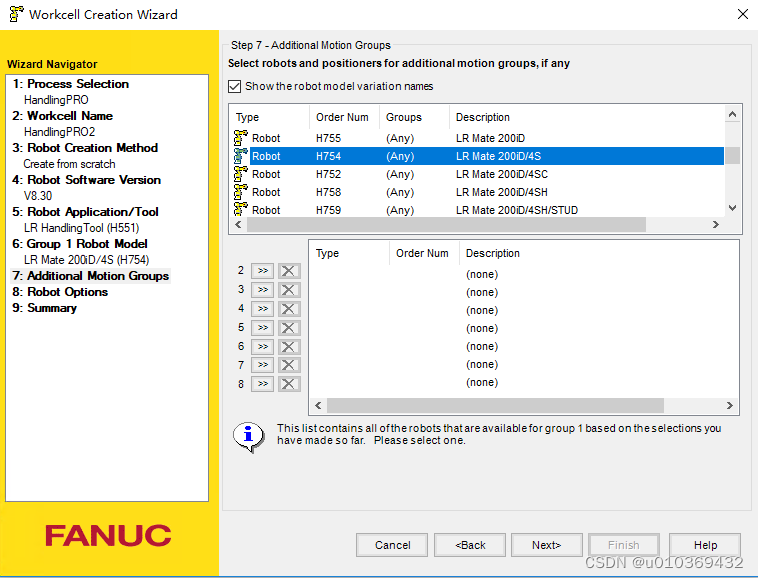Assign selected robot to group 6 with >>
Viewport: 758px width, 578px height.
point(262,346)
